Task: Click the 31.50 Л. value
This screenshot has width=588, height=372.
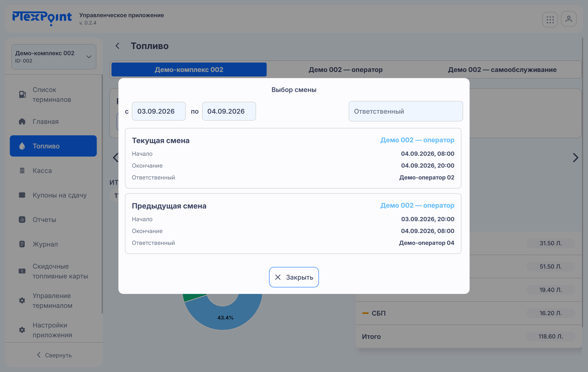Action: point(551,243)
